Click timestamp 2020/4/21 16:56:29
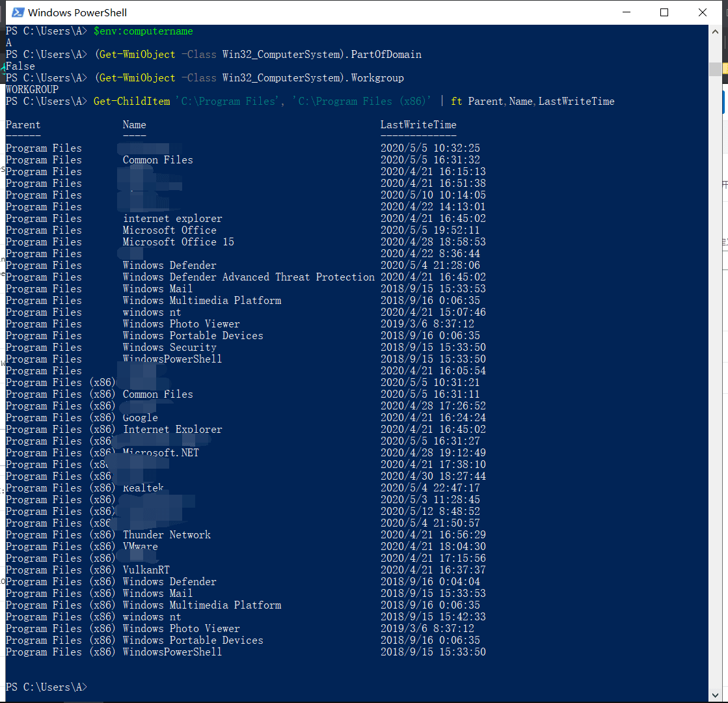This screenshot has width=728, height=703. pyautogui.click(x=433, y=535)
